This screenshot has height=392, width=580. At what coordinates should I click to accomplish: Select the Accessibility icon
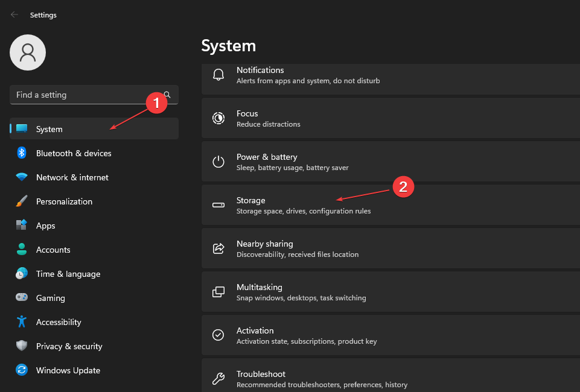21,322
